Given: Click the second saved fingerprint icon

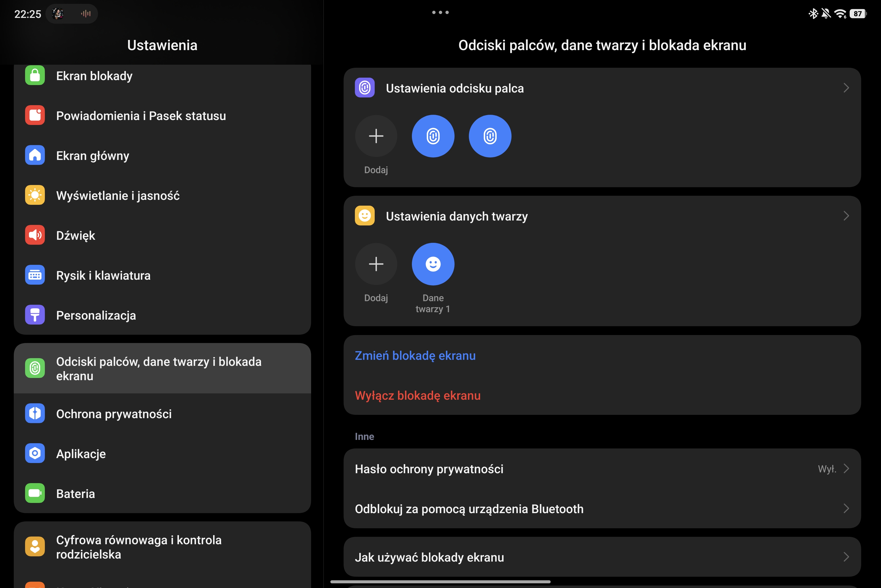Looking at the screenshot, I should [490, 136].
